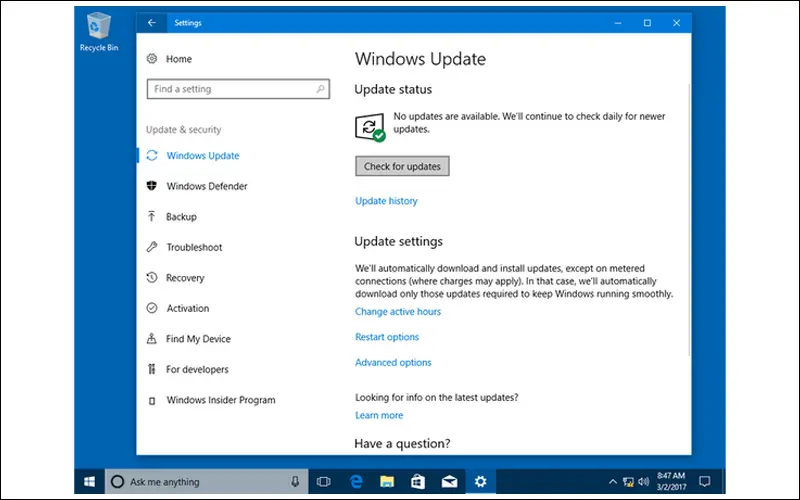Screen dimensions: 800x500
Task: Open Windows Insider Program page
Action: coord(221,400)
